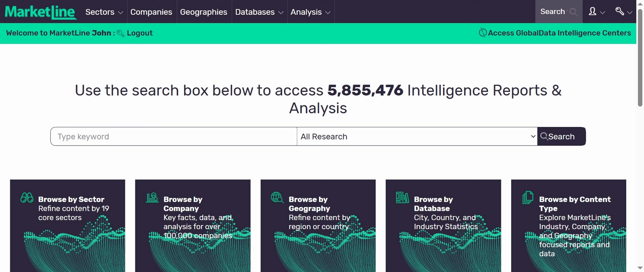Open the Databases menu

click(x=255, y=12)
